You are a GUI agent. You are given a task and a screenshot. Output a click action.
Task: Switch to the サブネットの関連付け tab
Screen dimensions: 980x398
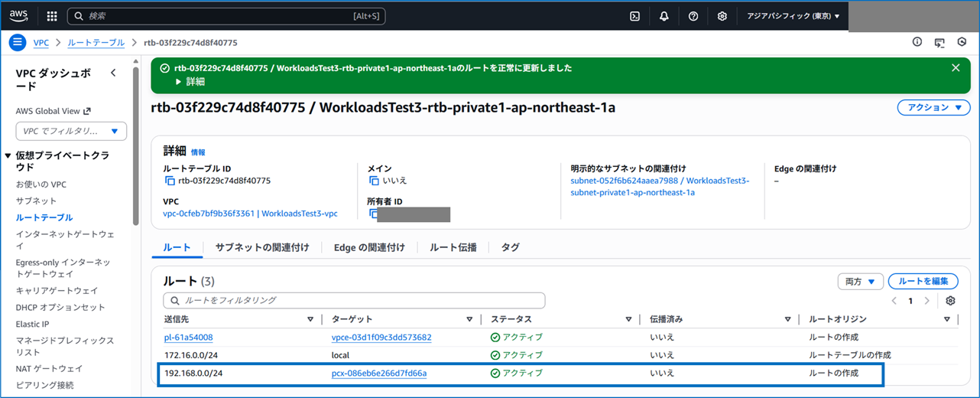click(262, 247)
